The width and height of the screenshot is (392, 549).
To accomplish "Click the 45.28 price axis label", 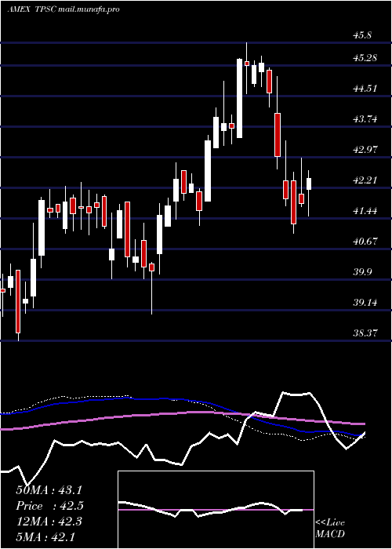I will point(365,58).
